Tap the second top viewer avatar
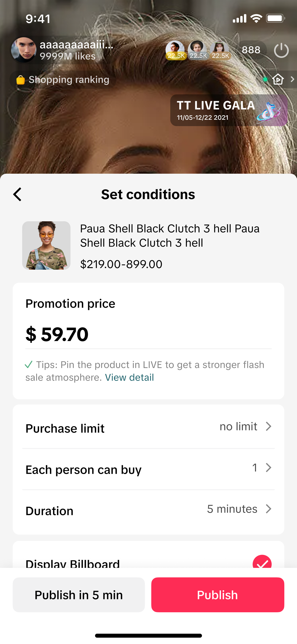297x644 pixels. (x=197, y=50)
